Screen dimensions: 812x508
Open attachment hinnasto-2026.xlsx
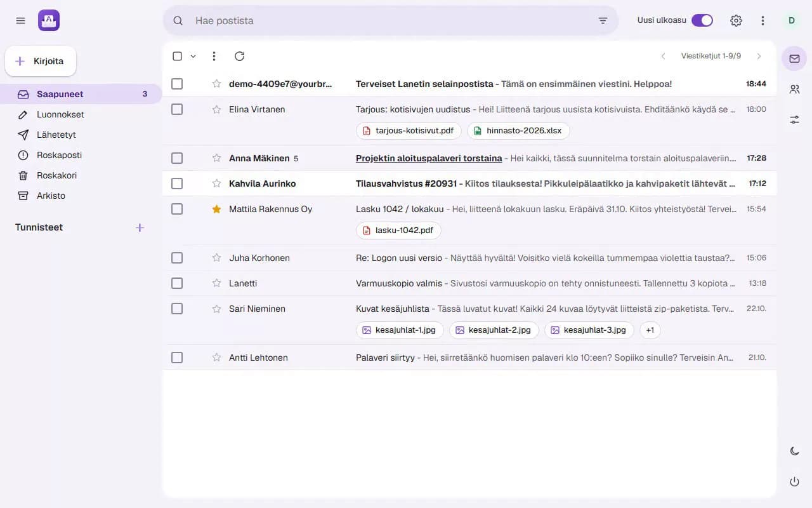(x=518, y=131)
